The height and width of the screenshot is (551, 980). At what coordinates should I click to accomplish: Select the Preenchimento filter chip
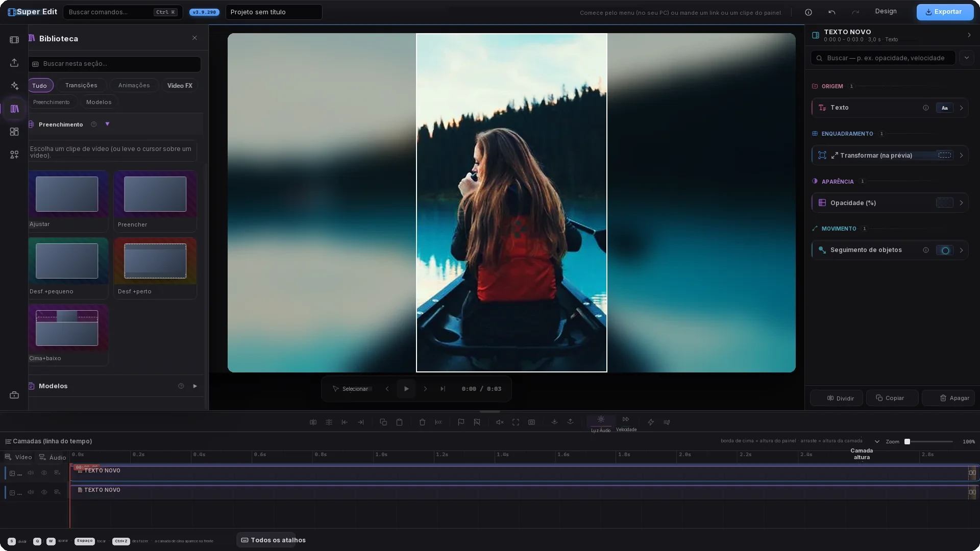pos(52,103)
